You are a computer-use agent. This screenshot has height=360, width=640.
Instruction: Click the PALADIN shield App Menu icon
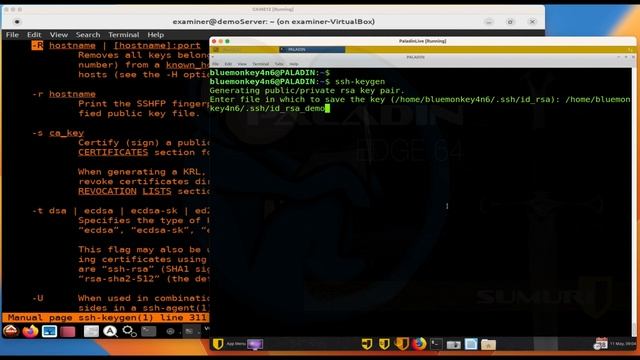(x=218, y=344)
